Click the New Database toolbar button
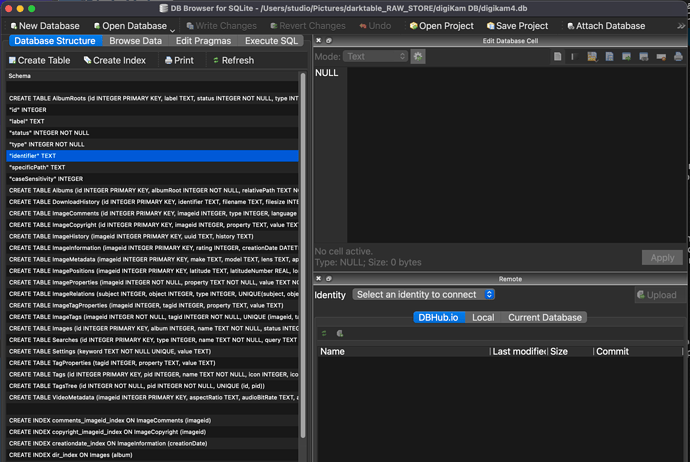 click(45, 26)
